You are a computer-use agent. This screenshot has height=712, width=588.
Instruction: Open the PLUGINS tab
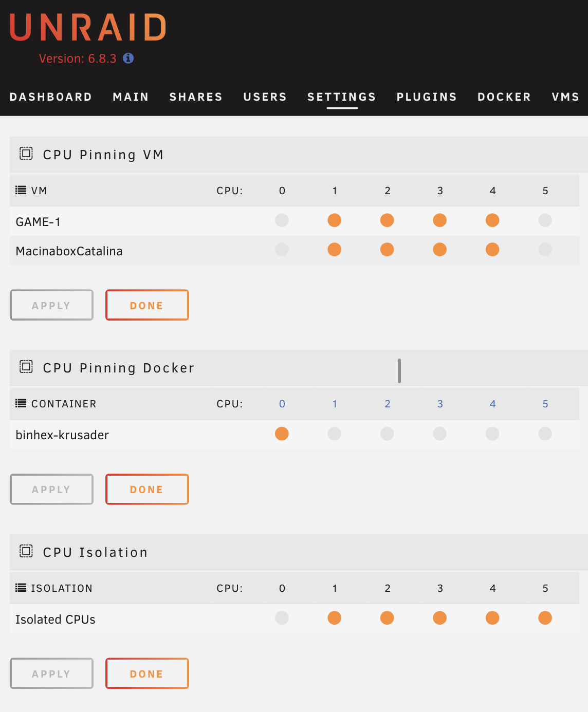427,97
